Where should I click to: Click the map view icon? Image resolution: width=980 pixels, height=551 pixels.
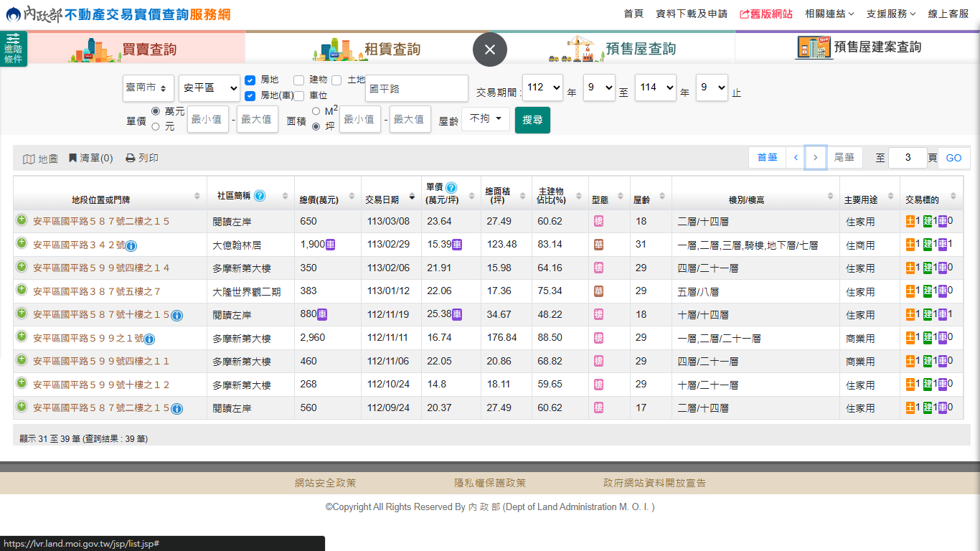coord(29,159)
